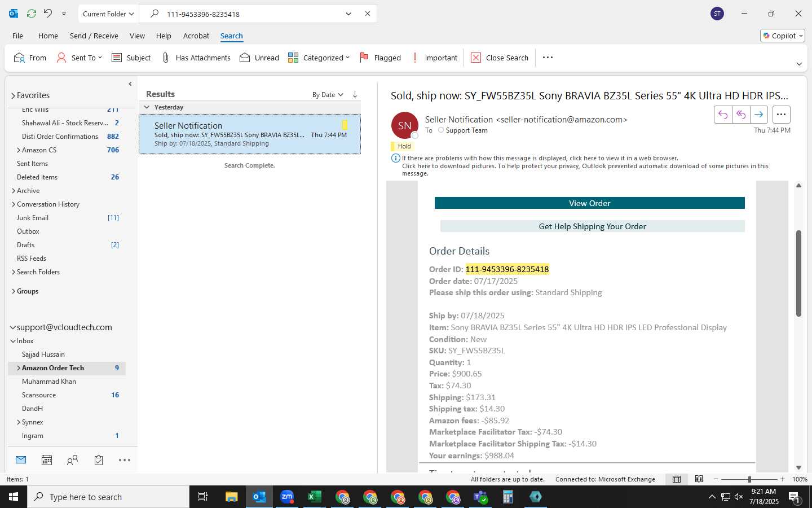Filter results by Flagged

380,58
